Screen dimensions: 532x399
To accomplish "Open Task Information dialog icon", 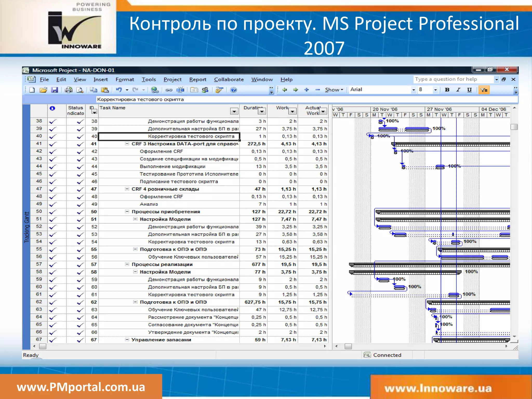I will [x=194, y=90].
